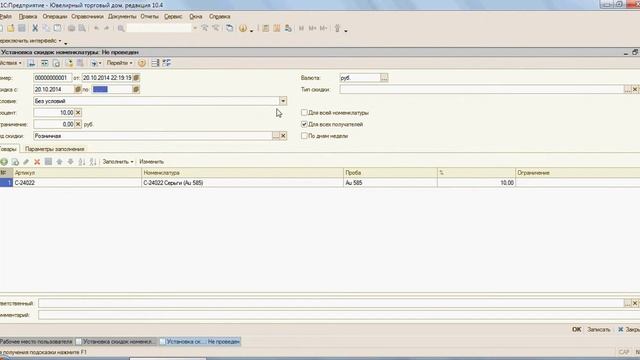640x360 pixels.
Task: Switch to 'Установка скидок номенкл...' window tab
Action: pos(116,342)
